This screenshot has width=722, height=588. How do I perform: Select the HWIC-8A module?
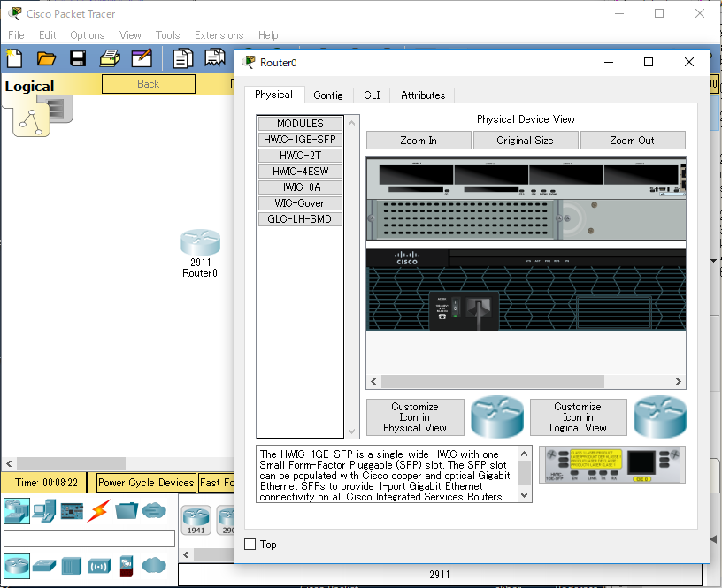point(300,187)
